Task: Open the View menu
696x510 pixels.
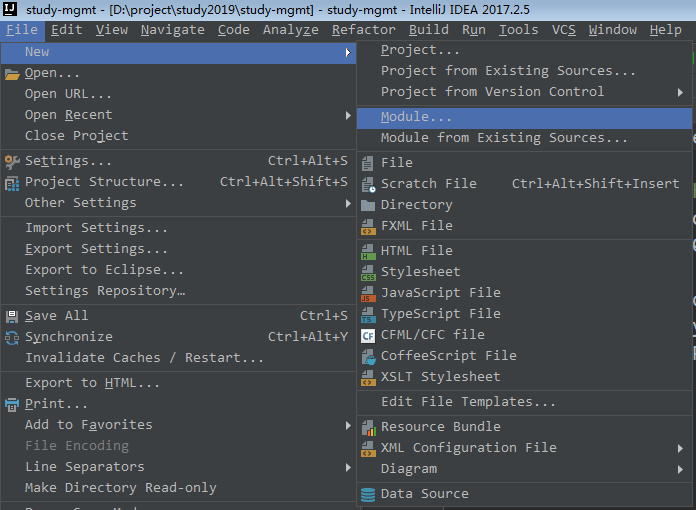Action: pos(112,30)
